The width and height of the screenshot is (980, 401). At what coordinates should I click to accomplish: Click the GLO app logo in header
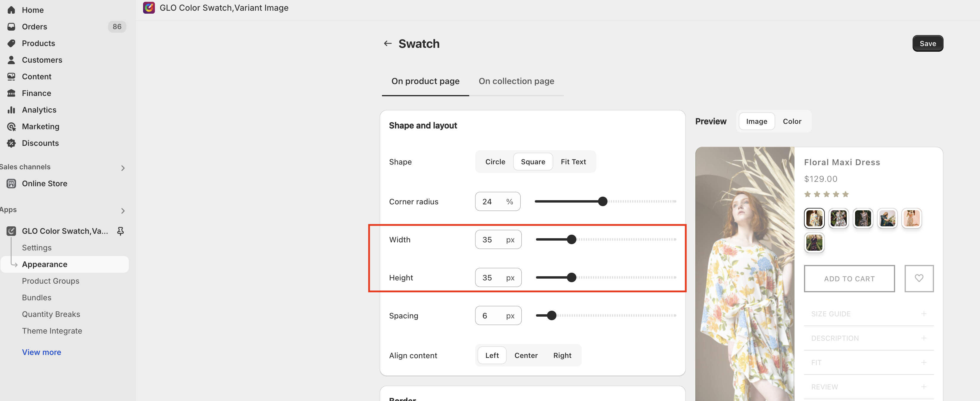point(149,8)
